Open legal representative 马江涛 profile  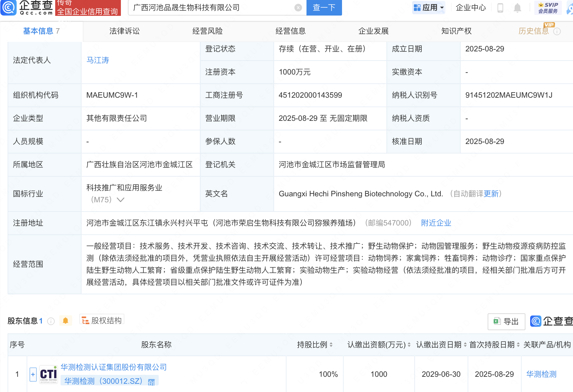coord(98,60)
